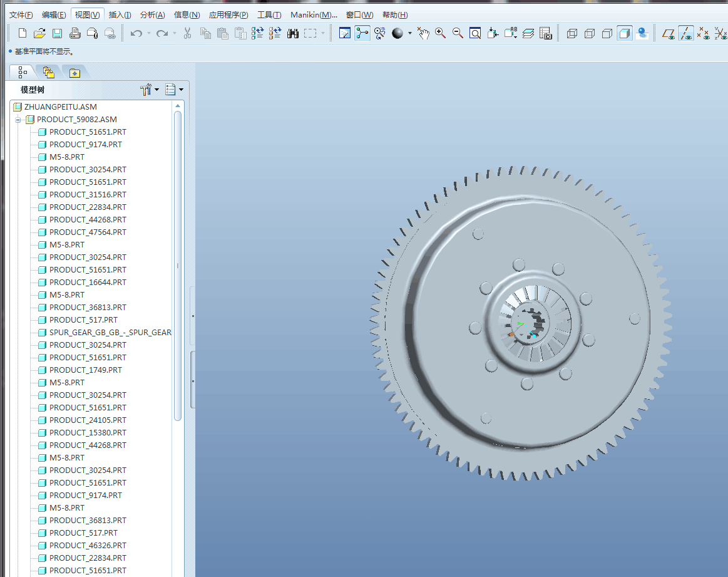This screenshot has width=728, height=577.
Task: Toggle datum planes display
Action: click(669, 33)
